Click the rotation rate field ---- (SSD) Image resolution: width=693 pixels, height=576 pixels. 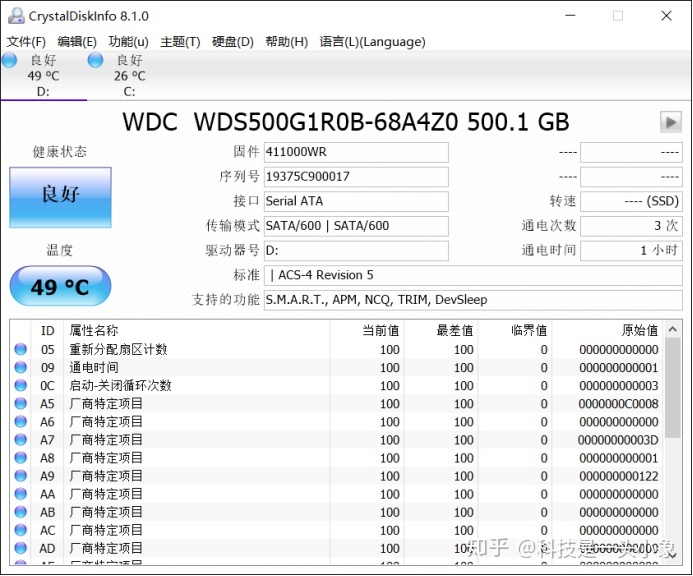(x=631, y=202)
